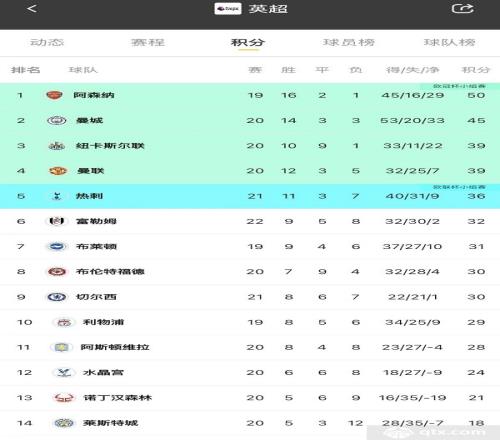
Task: Select the active 积分 tab
Action: (248, 42)
